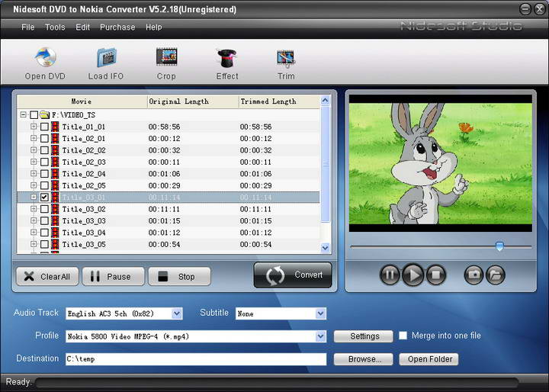549x392 pixels.
Task: Click the film icon of Title_01_01
Action: [x=55, y=127]
